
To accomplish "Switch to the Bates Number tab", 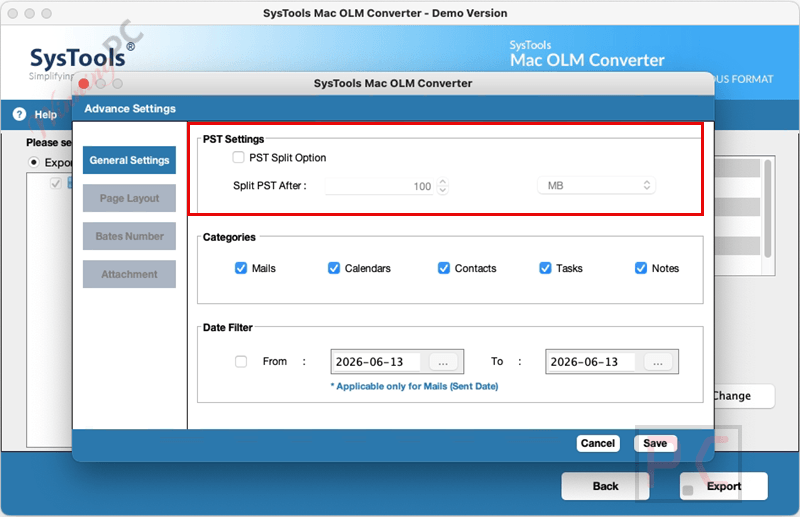I will (x=130, y=236).
